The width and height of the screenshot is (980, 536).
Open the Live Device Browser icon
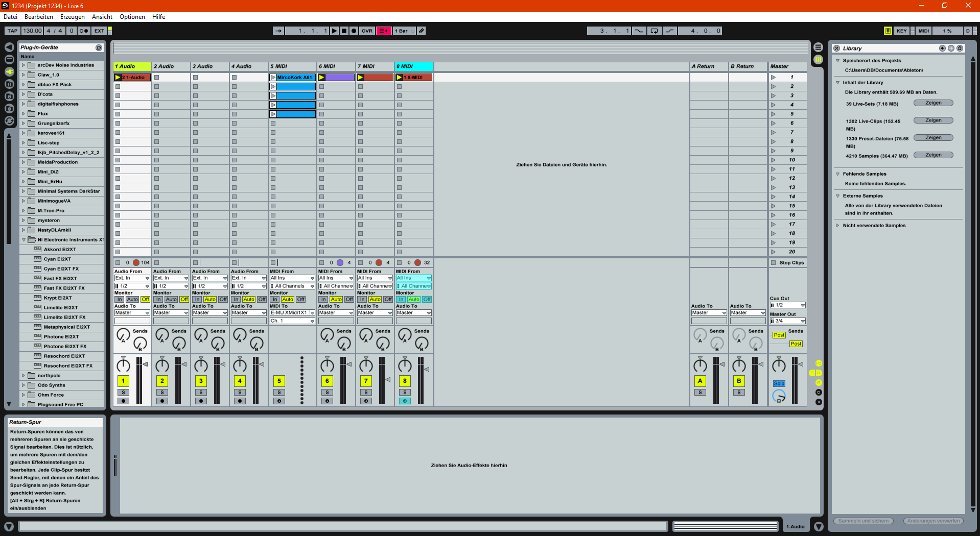(x=9, y=59)
